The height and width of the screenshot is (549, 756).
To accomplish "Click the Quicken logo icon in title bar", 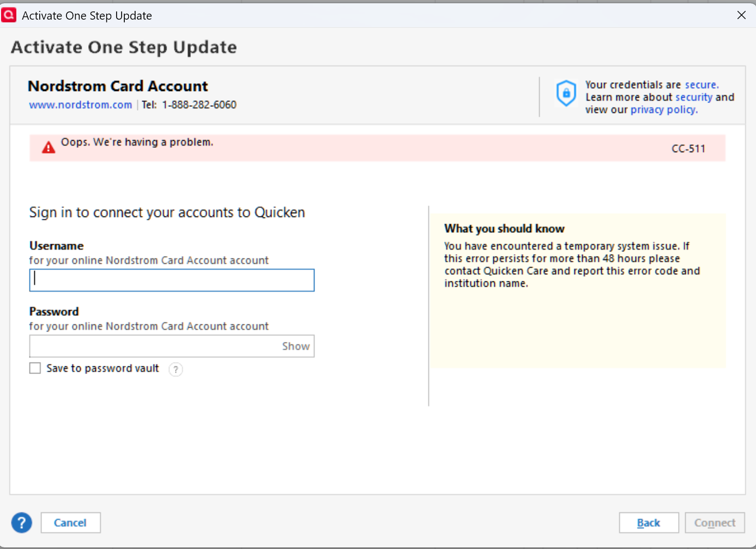I will click(x=9, y=15).
